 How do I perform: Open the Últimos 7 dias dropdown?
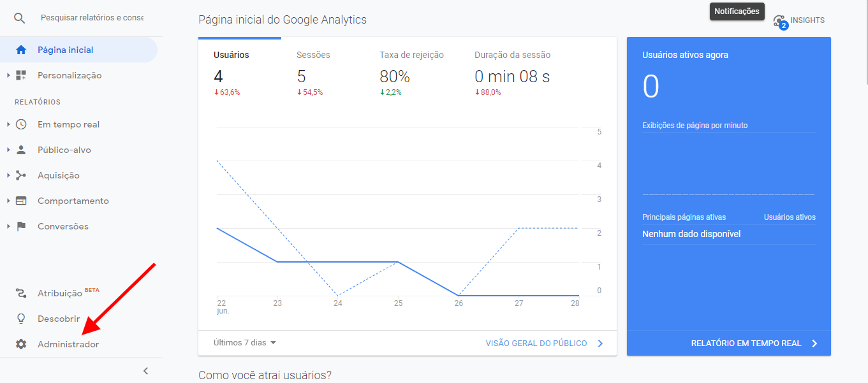tap(245, 343)
